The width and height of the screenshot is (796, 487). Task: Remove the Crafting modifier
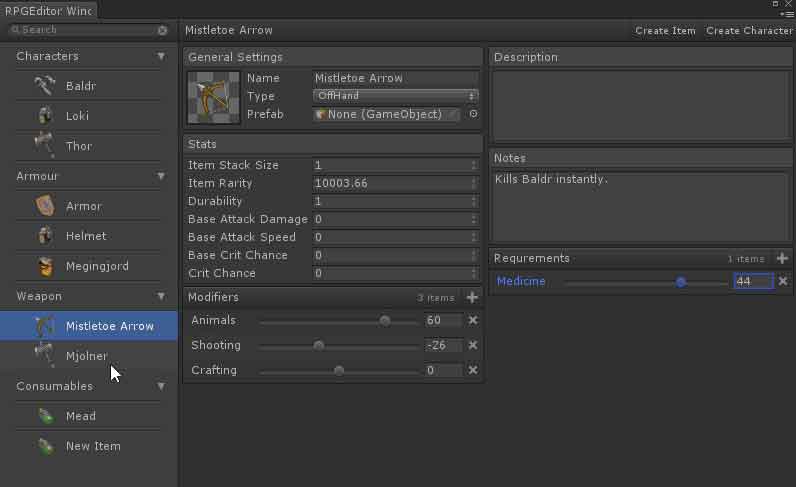click(x=473, y=370)
